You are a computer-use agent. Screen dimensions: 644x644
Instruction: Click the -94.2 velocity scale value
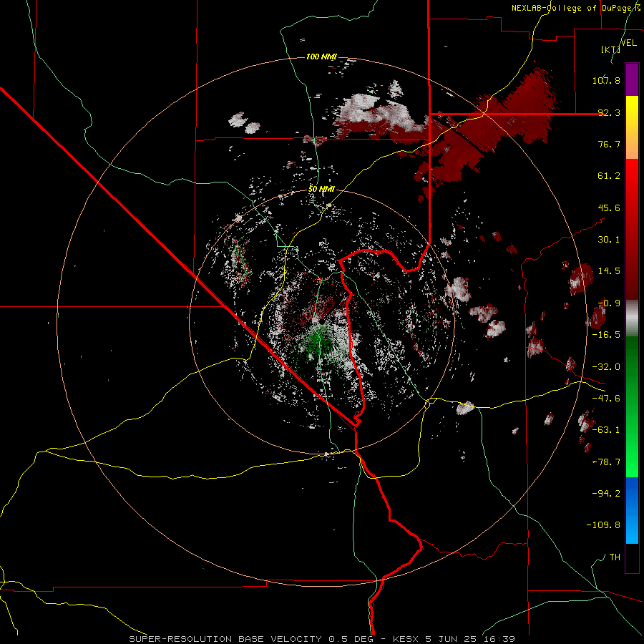point(606,494)
